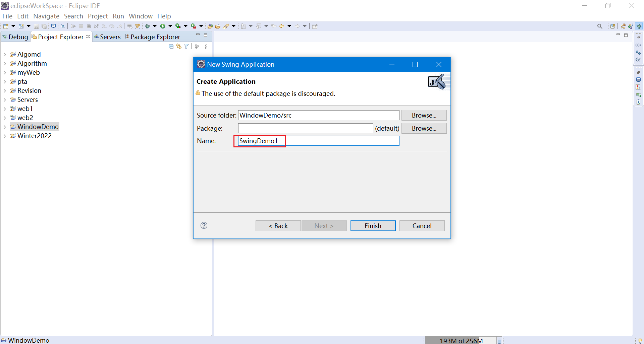Screen dimensions: 644x344
Task: Click the Drop to Frame icon
Action: pyautogui.click(x=129, y=26)
